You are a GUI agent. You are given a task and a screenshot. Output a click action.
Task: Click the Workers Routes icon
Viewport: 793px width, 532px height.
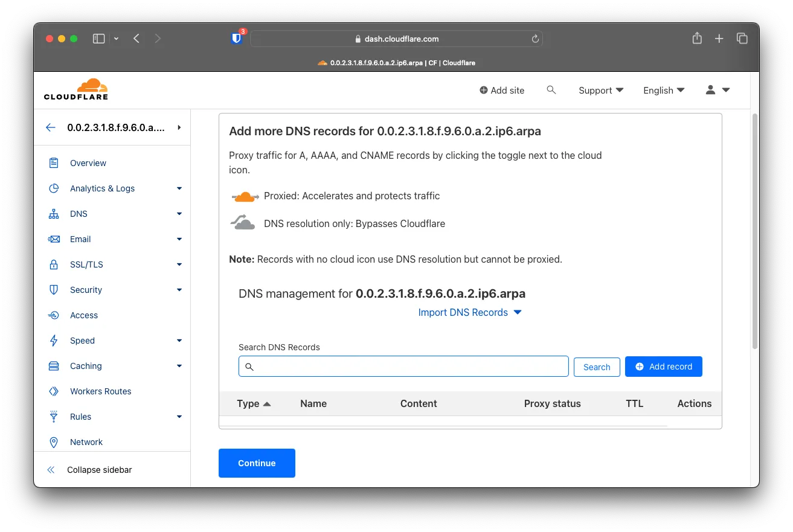coord(54,391)
